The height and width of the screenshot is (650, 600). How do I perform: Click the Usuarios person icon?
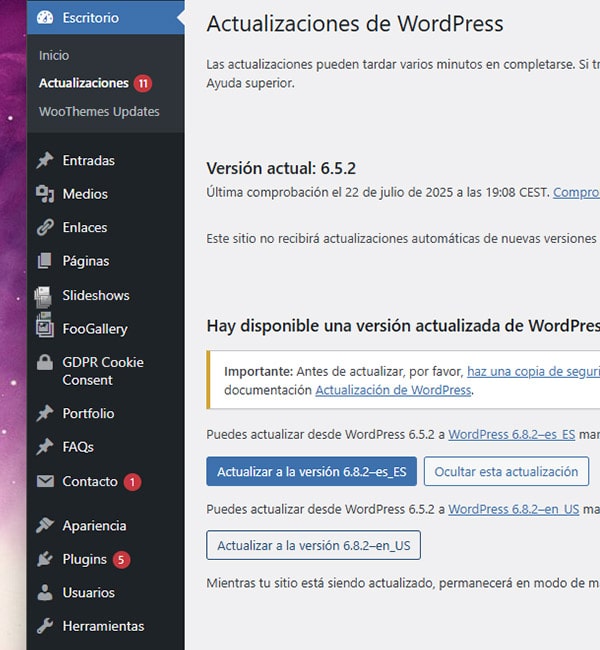click(45, 592)
